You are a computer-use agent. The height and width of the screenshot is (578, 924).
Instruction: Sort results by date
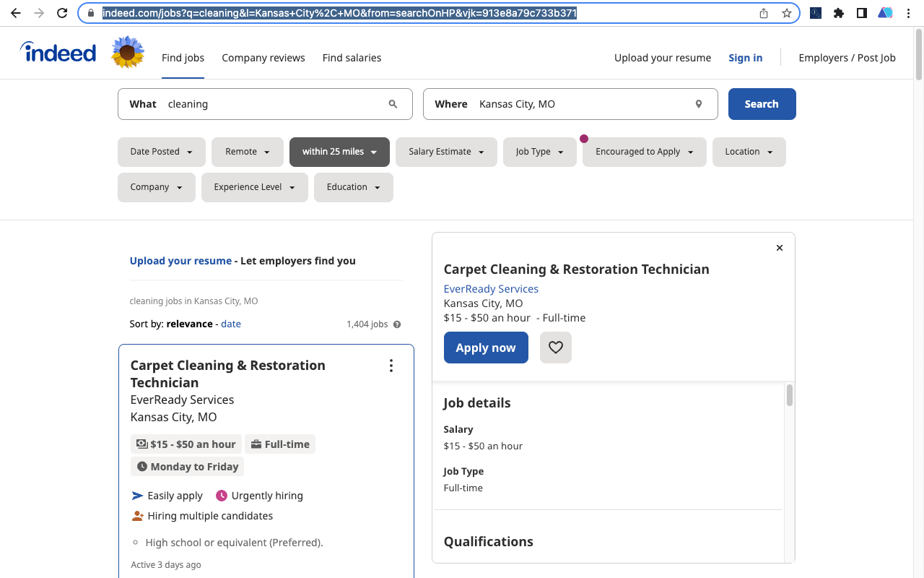pyautogui.click(x=231, y=324)
